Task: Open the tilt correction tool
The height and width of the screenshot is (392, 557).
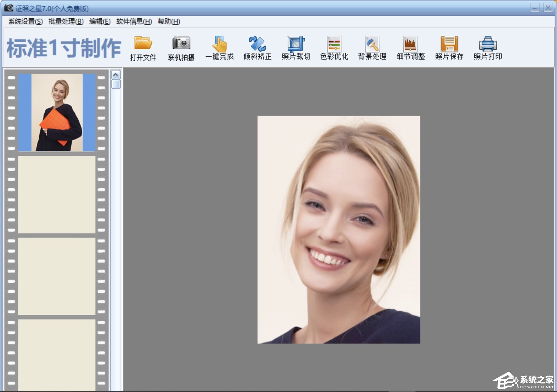Action: tap(257, 44)
